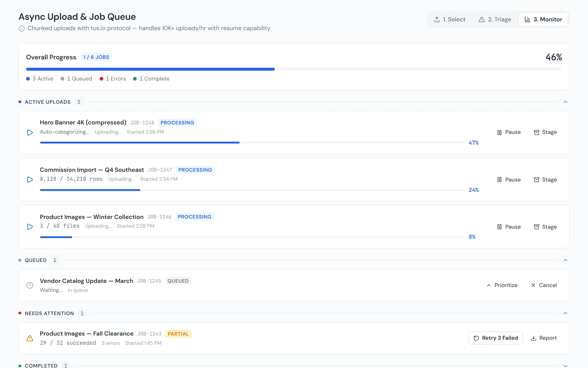The height and width of the screenshot is (368, 588).
Task: Click the '1 Complete' legend item
Action: [x=151, y=79]
